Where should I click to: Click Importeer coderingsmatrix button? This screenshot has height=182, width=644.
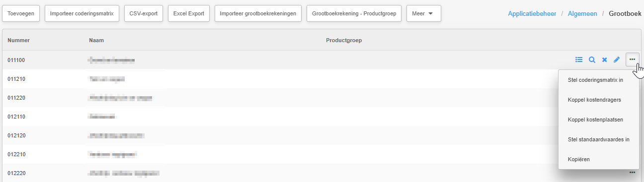(82, 14)
